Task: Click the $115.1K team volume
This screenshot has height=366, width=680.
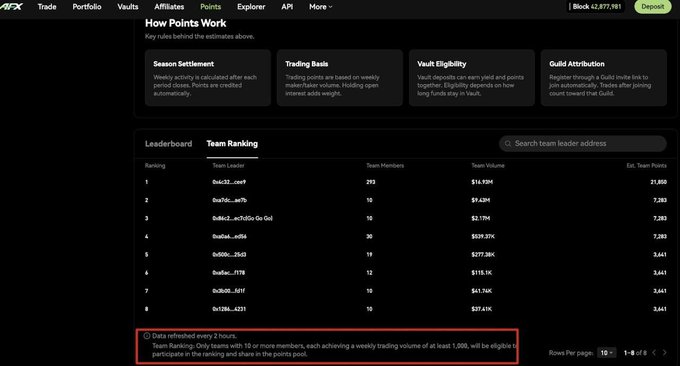Action: (482, 273)
